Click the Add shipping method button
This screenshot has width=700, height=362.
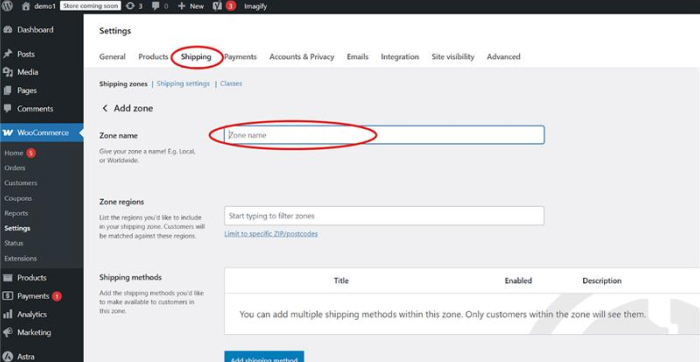[x=264, y=356]
